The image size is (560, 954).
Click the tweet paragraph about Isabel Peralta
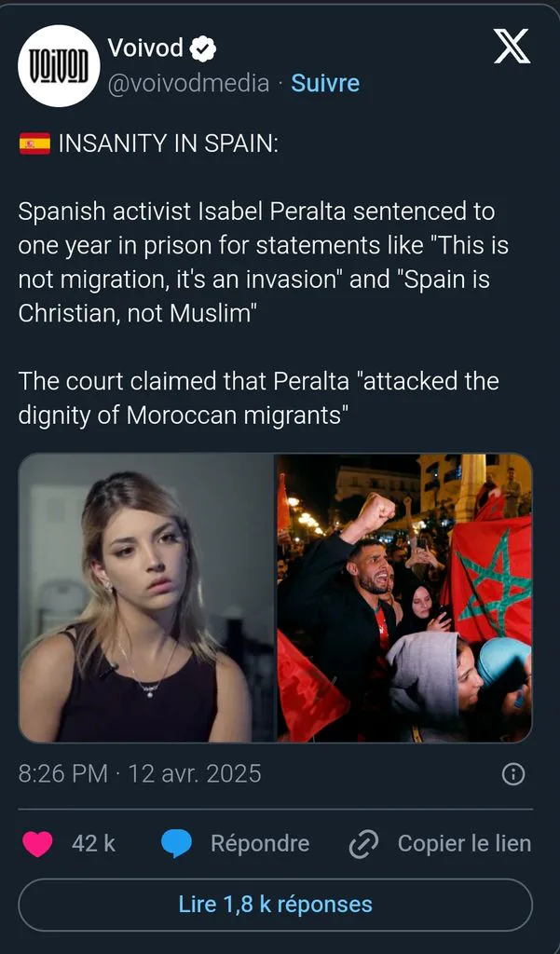point(263,263)
